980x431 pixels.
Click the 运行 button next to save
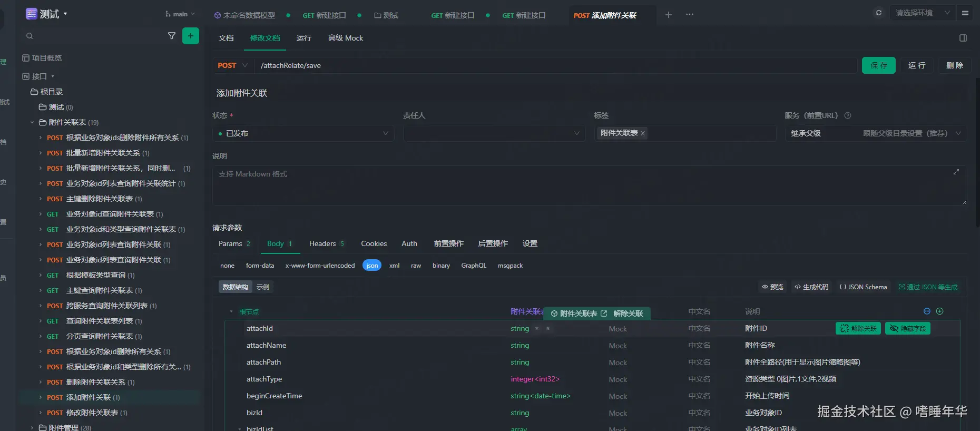917,65
